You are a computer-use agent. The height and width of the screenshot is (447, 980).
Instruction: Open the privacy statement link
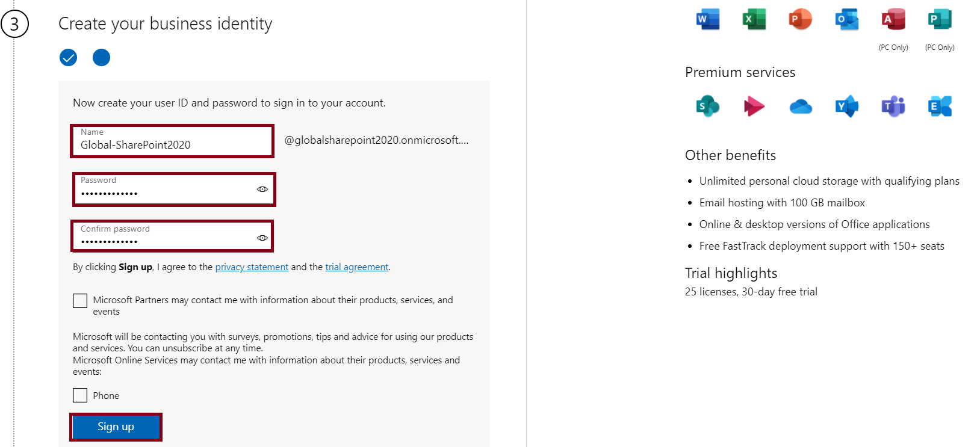click(x=252, y=267)
